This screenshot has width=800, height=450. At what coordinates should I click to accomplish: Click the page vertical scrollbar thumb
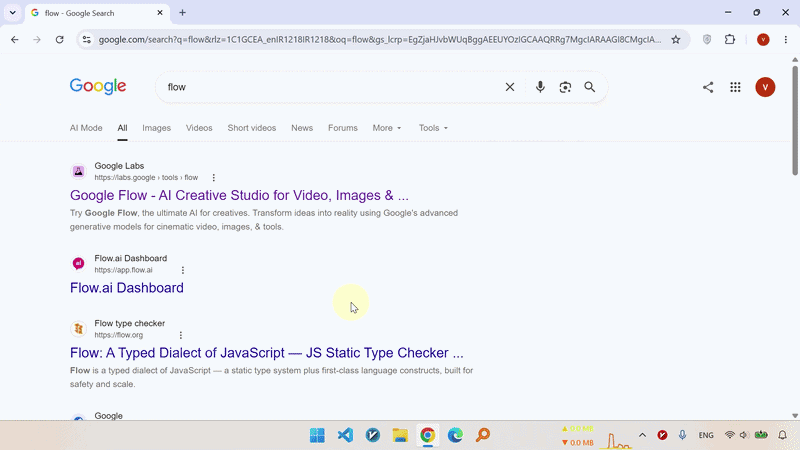(795, 120)
